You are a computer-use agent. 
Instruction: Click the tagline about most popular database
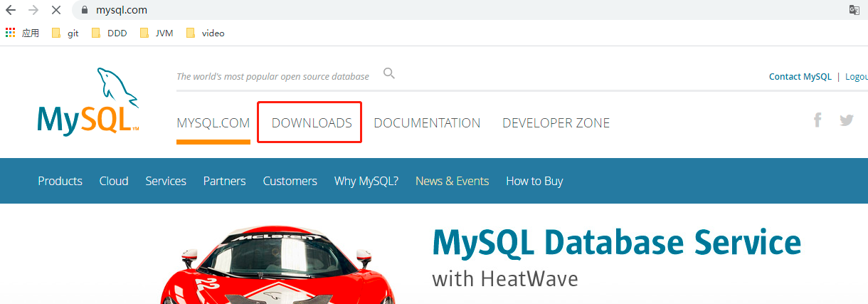point(272,76)
